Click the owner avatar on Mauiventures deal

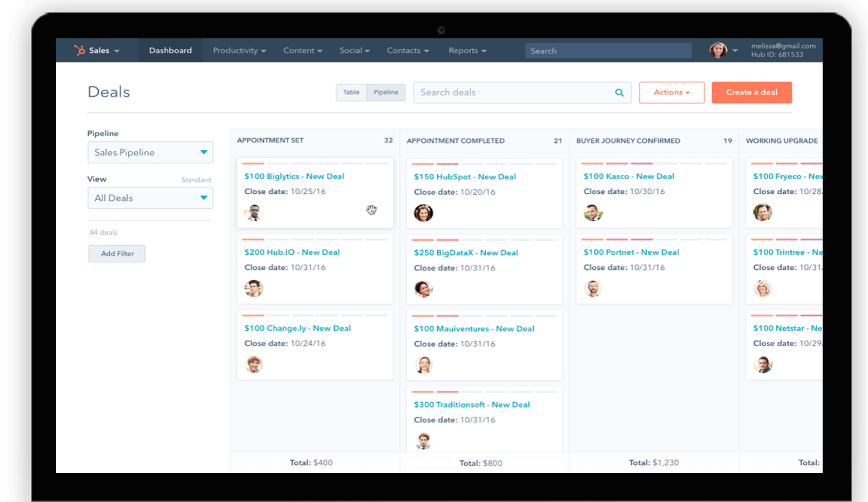(423, 365)
